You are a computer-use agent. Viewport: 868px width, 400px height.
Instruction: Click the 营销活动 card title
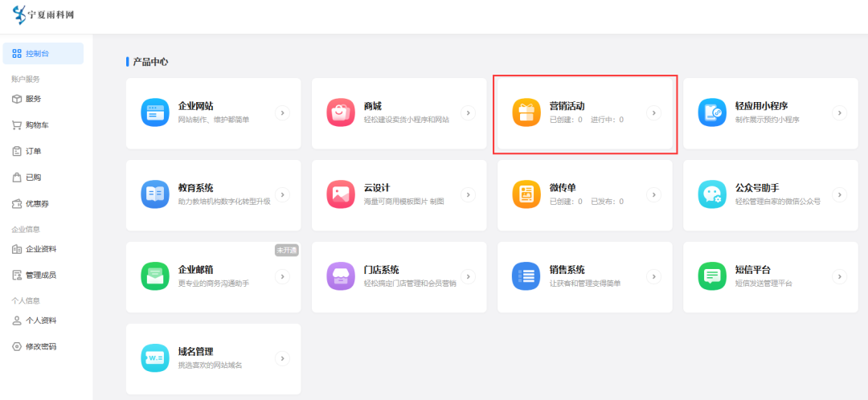tap(567, 106)
